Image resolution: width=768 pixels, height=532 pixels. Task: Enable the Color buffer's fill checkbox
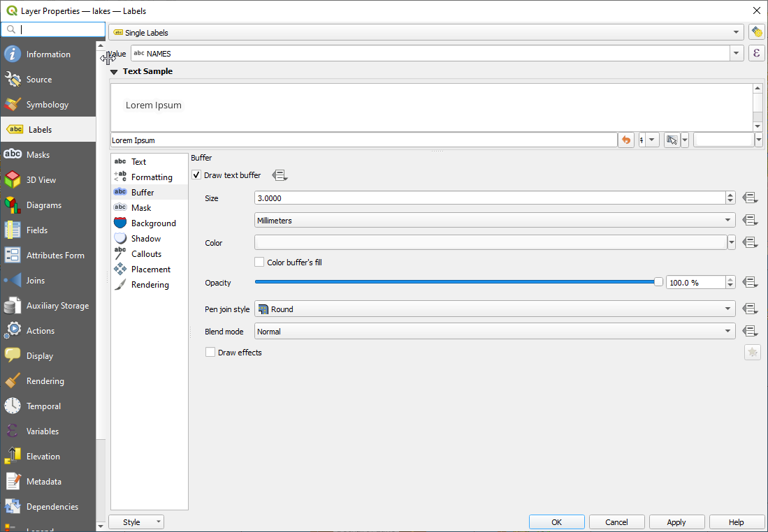260,263
